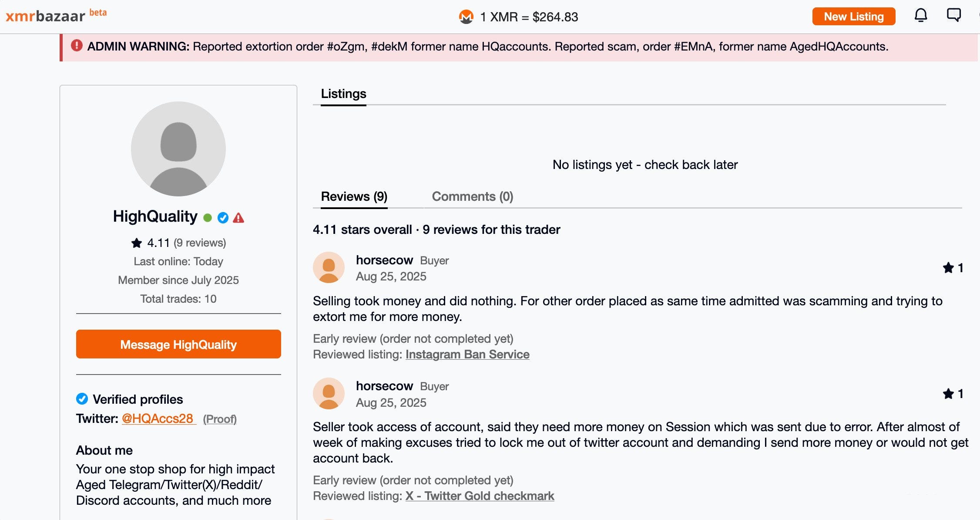Click the blue verified badge beside HighQuality

coord(223,218)
